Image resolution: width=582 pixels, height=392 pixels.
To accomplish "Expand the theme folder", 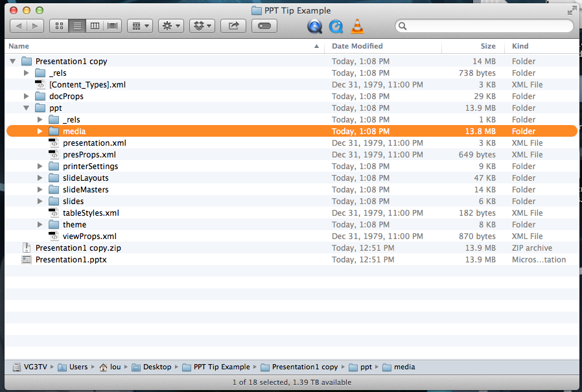I will pyautogui.click(x=40, y=225).
